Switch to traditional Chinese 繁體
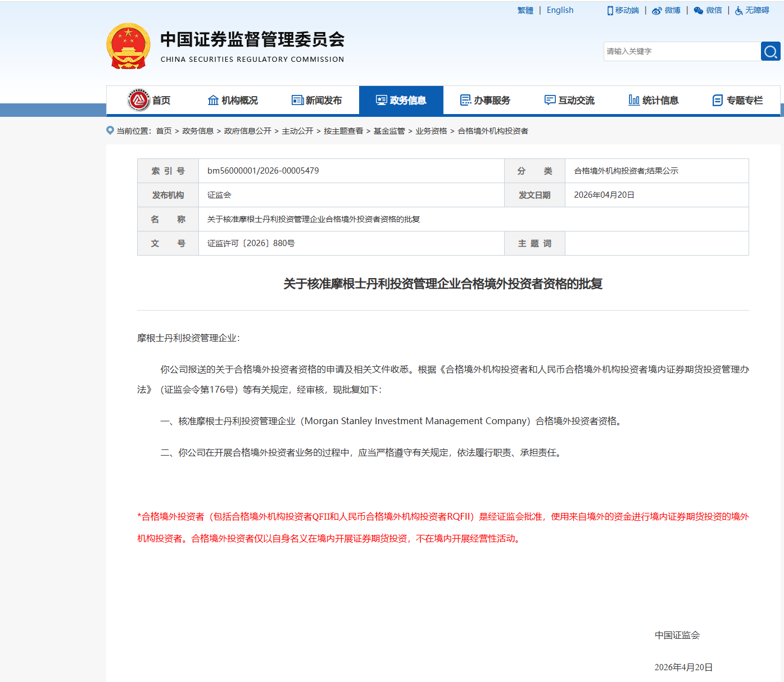 525,10
